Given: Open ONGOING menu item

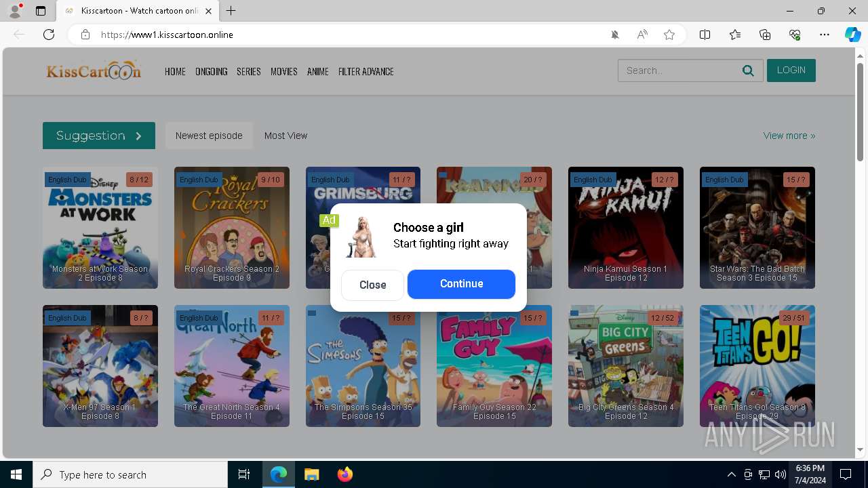Looking at the screenshot, I should point(211,72).
